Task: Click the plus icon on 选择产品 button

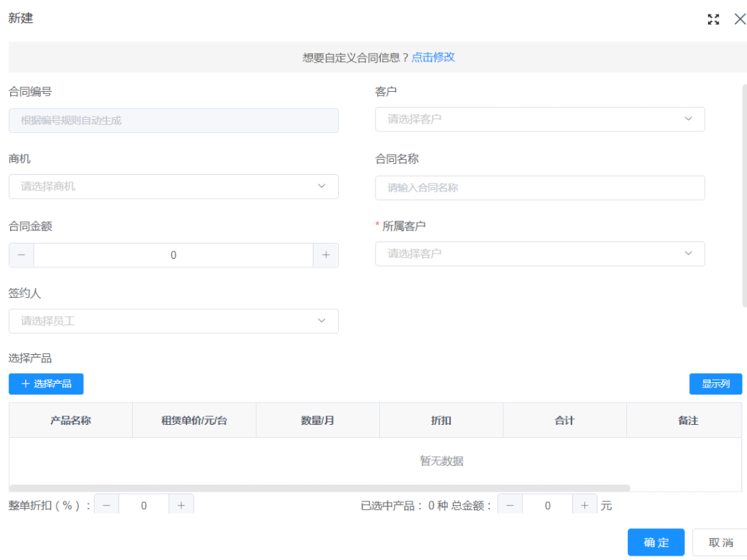Action: point(26,384)
